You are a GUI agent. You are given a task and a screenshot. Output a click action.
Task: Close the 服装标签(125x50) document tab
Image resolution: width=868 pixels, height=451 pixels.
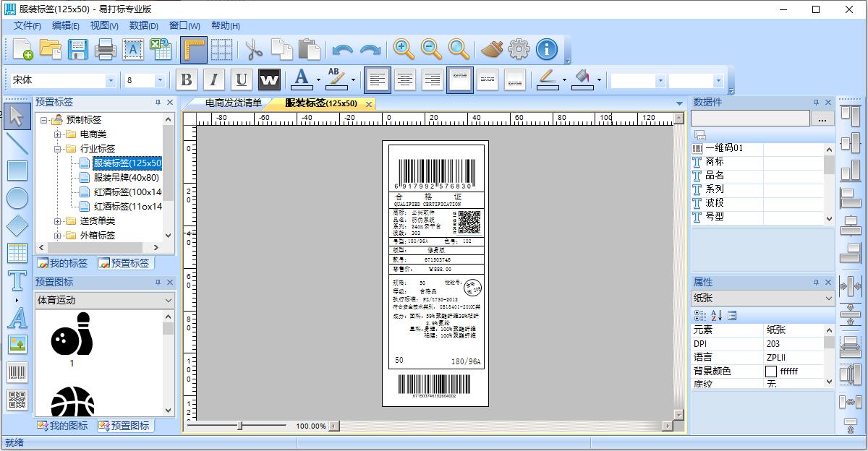369,104
